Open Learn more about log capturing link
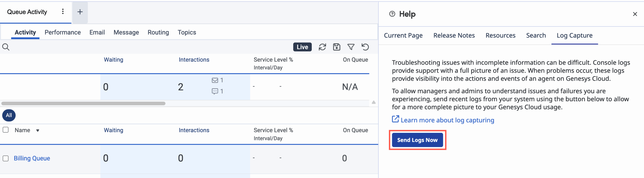The height and width of the screenshot is (178, 644). click(x=447, y=120)
